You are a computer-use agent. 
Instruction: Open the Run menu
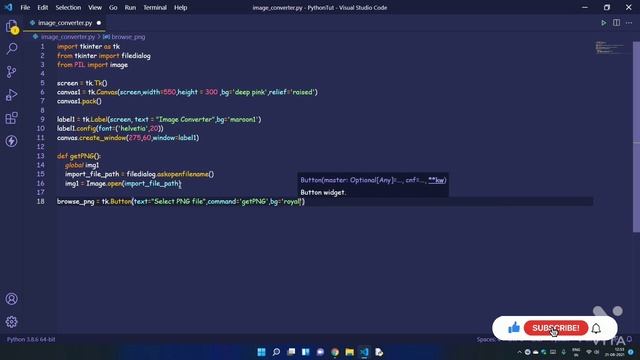coord(130,7)
